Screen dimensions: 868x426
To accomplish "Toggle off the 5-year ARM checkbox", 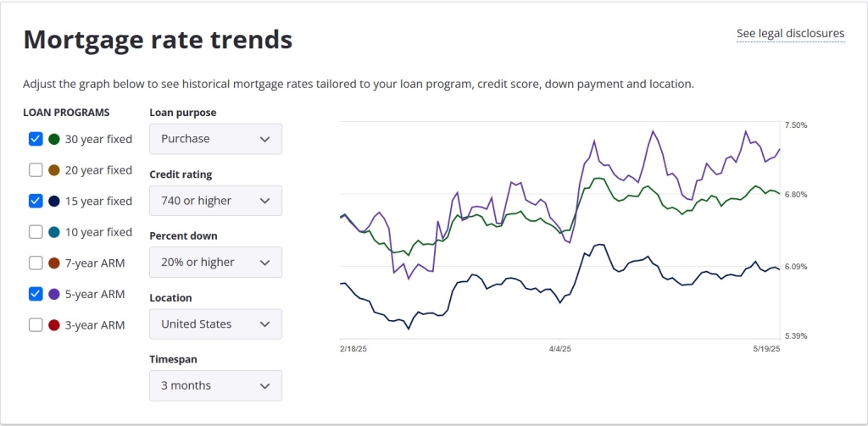I will (x=36, y=294).
